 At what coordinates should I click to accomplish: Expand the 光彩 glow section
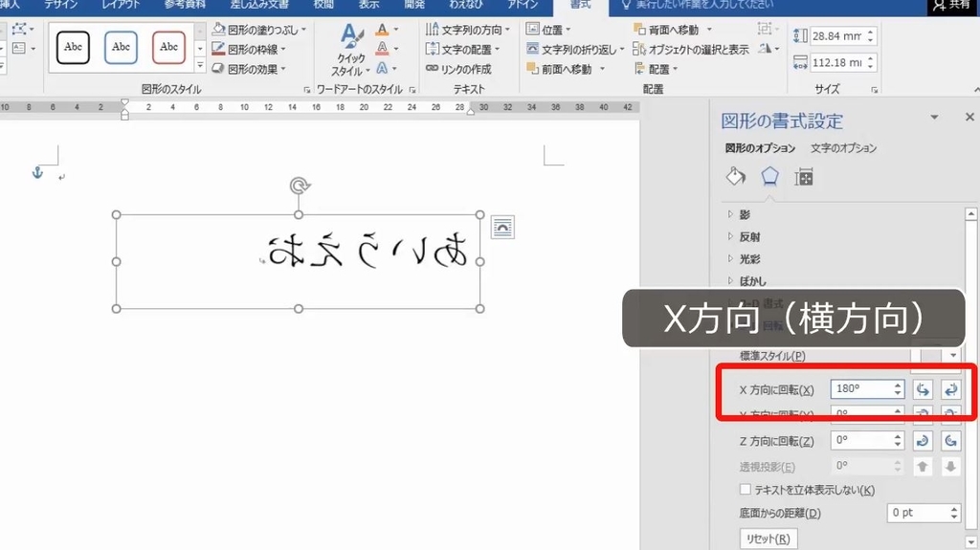pos(730,258)
